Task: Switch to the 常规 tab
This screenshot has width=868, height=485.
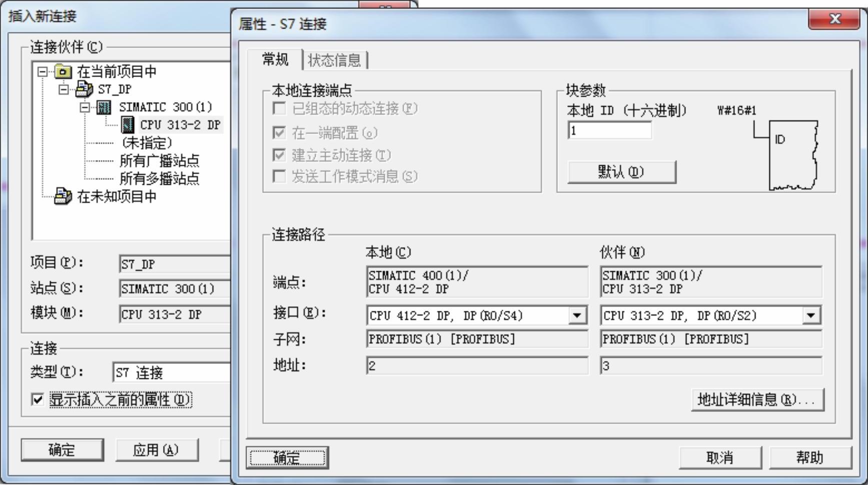Action: point(275,60)
